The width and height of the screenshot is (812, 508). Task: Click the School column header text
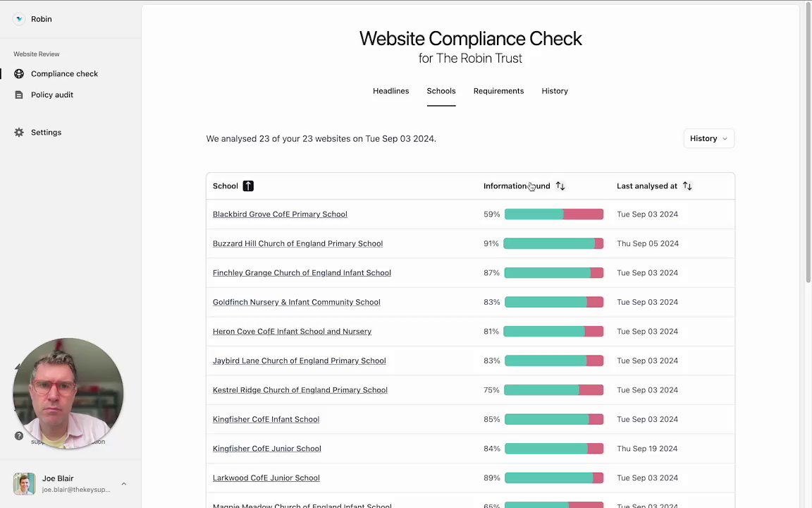pyautogui.click(x=226, y=186)
